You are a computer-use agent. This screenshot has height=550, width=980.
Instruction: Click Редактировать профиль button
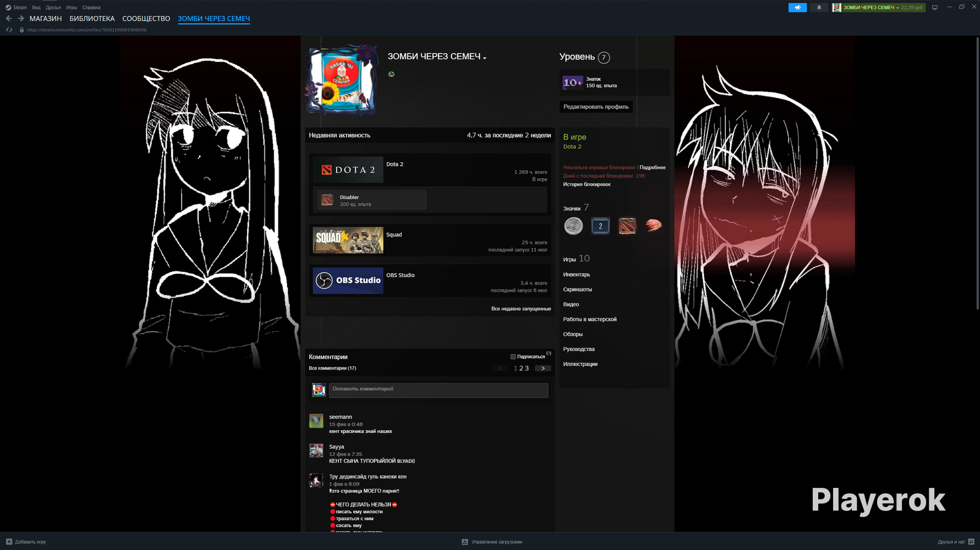(x=596, y=107)
